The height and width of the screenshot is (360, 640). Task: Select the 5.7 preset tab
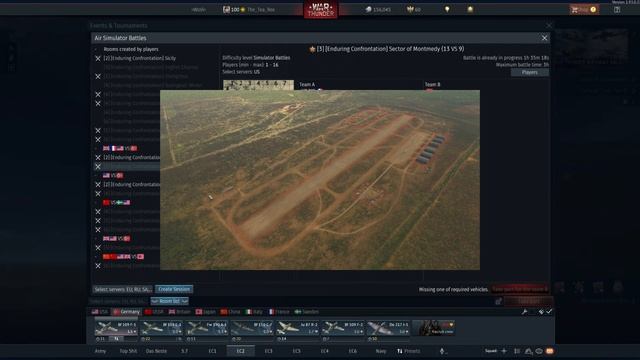pyautogui.click(x=184, y=351)
